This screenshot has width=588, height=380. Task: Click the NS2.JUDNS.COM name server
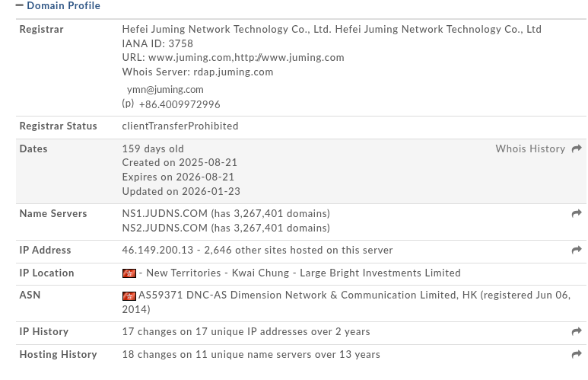click(164, 228)
